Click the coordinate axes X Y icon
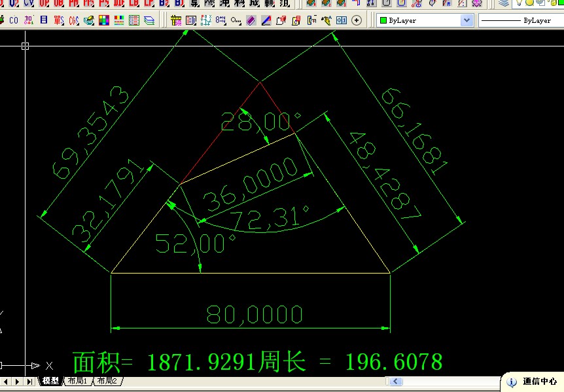This screenshot has width=564, height=392. pos(205,20)
